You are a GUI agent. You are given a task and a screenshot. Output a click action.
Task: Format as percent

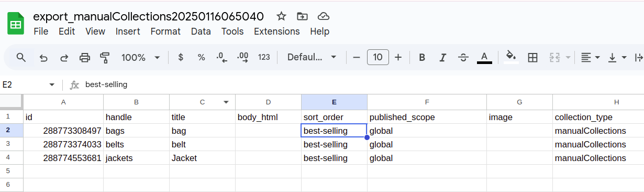(x=201, y=57)
